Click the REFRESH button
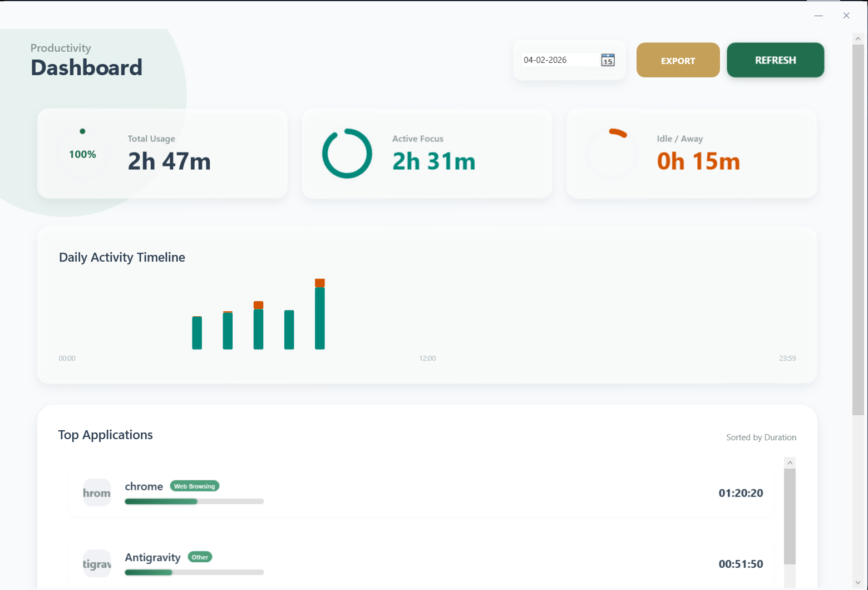Viewport: 868px width, 590px height. [x=775, y=60]
